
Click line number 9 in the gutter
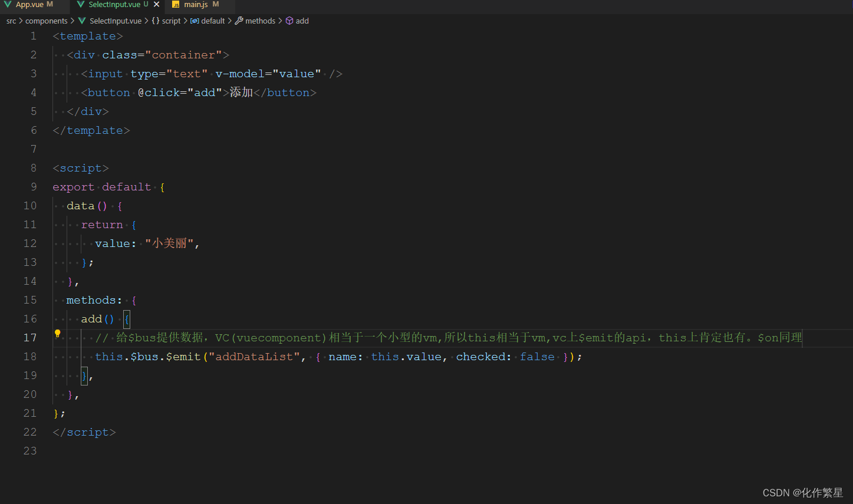(34, 187)
